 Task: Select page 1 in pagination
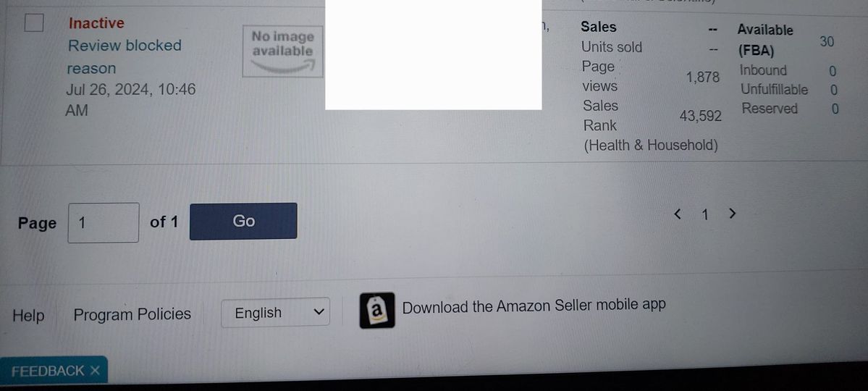(704, 214)
